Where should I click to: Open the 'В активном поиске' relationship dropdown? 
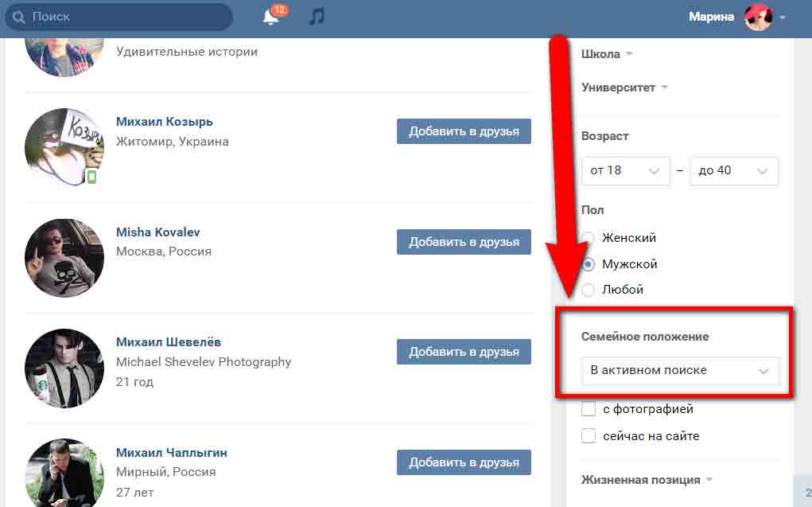680,371
